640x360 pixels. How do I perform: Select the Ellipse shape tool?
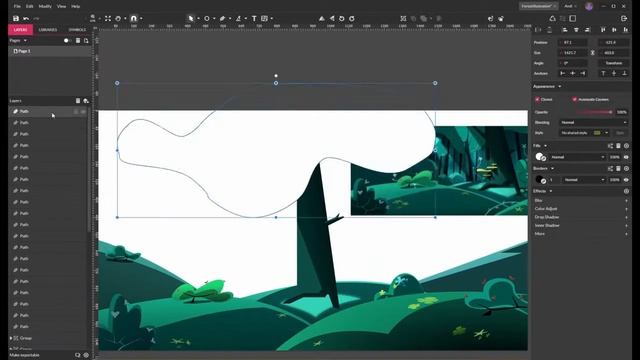(x=207, y=18)
